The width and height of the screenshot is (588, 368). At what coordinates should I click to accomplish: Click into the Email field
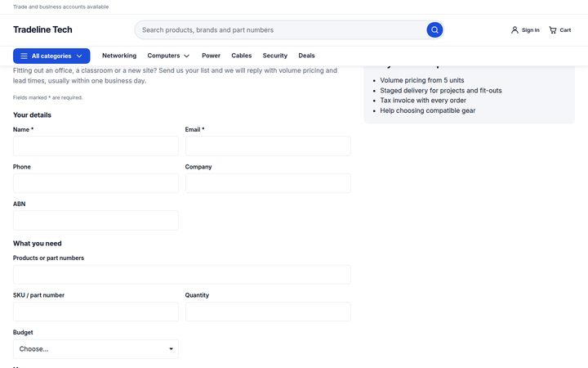click(268, 146)
